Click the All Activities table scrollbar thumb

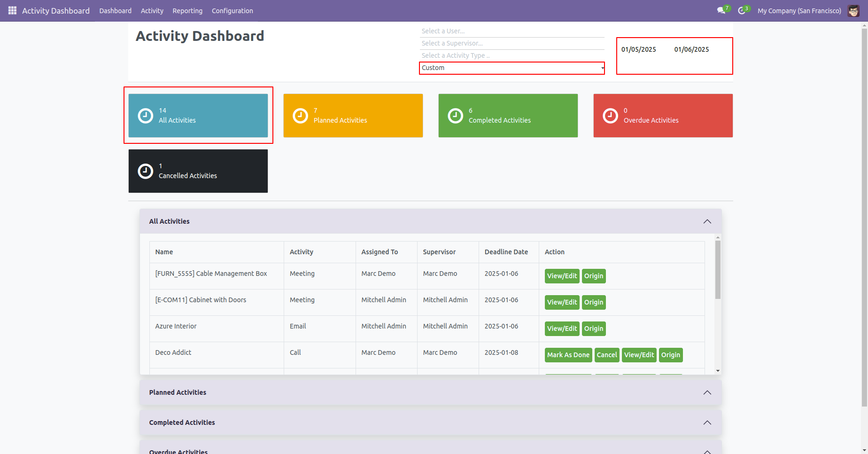coord(718,270)
